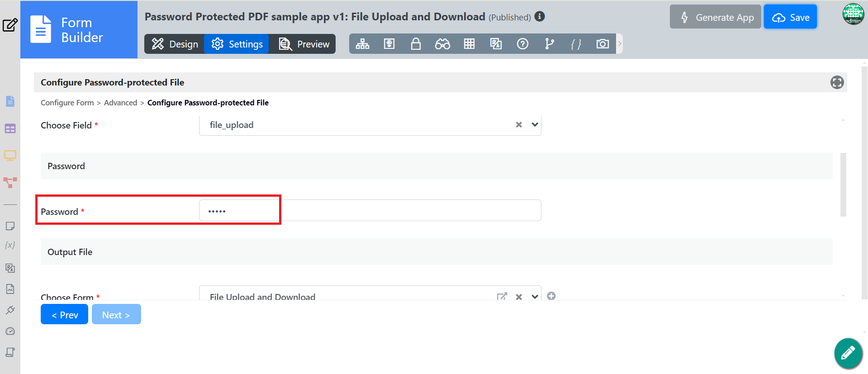Add a new form with the plus icon
The width and height of the screenshot is (868, 374).
tap(551, 296)
